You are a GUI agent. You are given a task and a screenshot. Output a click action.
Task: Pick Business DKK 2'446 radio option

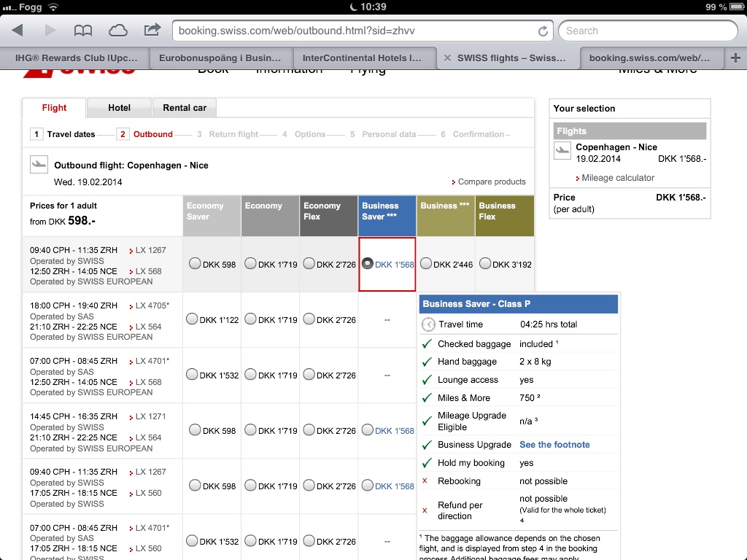[x=426, y=264]
